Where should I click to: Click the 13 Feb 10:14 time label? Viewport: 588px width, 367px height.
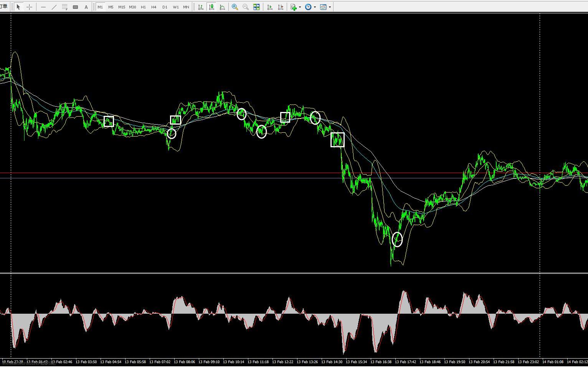(234, 362)
